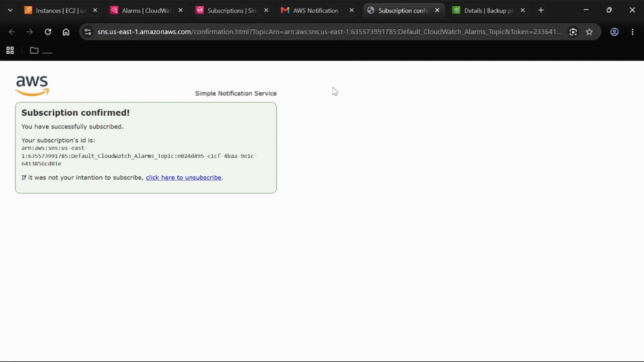Image resolution: width=644 pixels, height=362 pixels.
Task: Click the 'click here to unsubscribe' link
Action: click(183, 178)
